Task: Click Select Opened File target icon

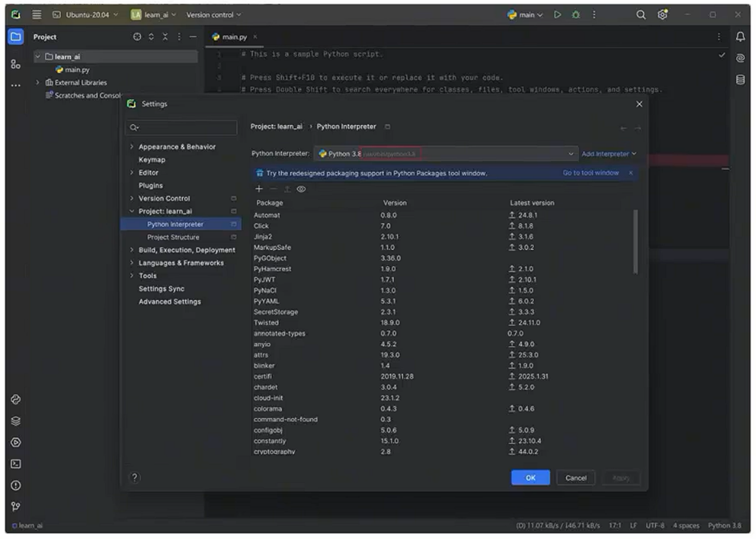Action: pyautogui.click(x=137, y=37)
